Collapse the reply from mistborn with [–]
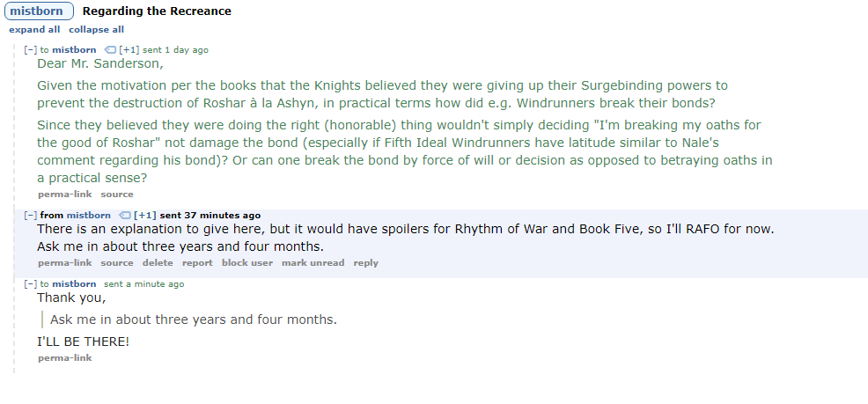The height and width of the screenshot is (404, 868). coord(31,216)
